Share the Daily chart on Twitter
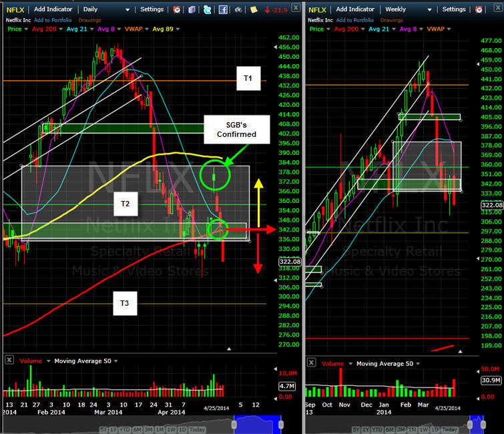The image size is (504, 434). coord(208,9)
